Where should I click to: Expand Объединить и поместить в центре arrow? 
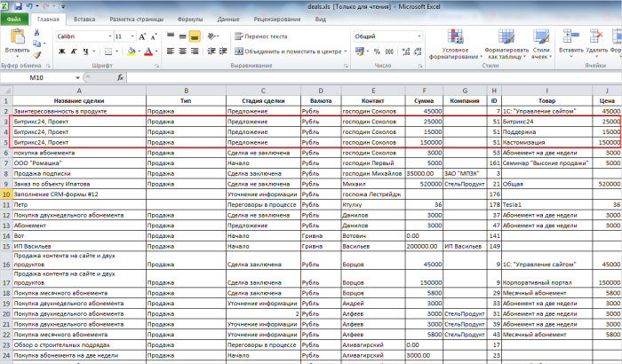pyautogui.click(x=345, y=51)
